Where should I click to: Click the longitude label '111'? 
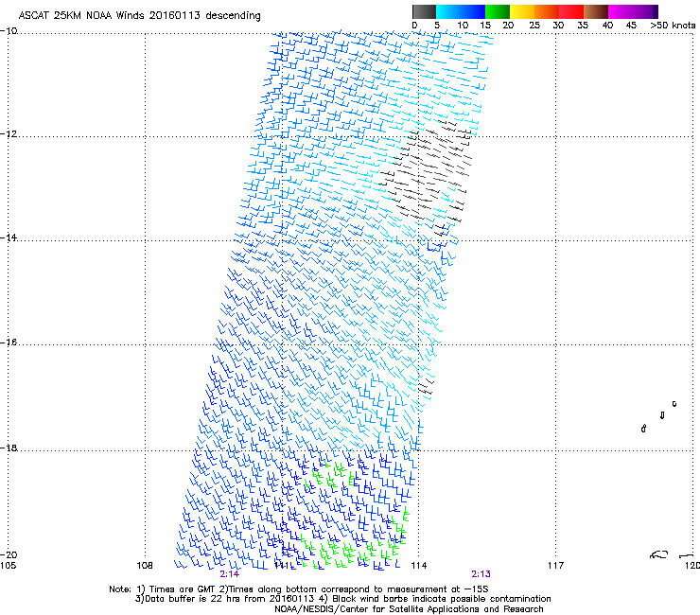tap(282, 566)
